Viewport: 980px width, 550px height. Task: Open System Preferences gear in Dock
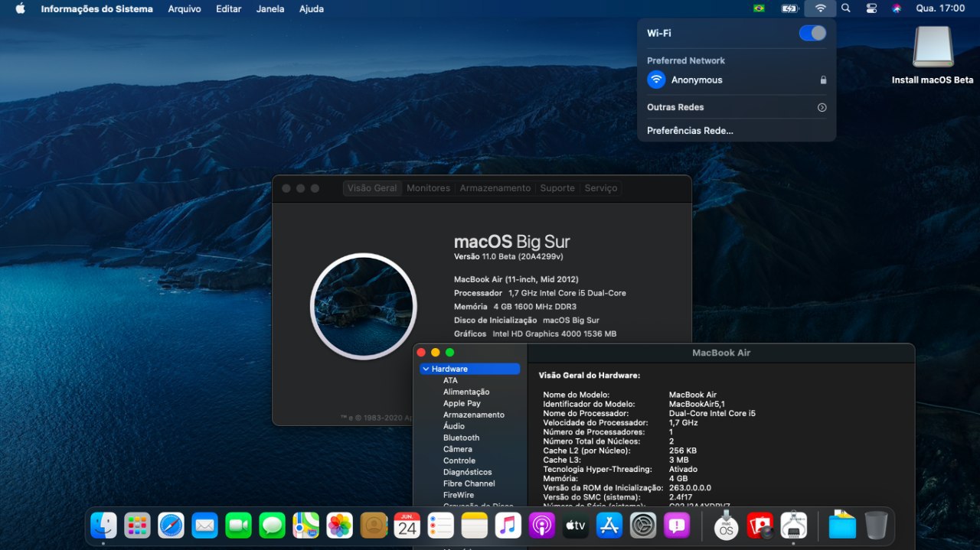tap(643, 526)
